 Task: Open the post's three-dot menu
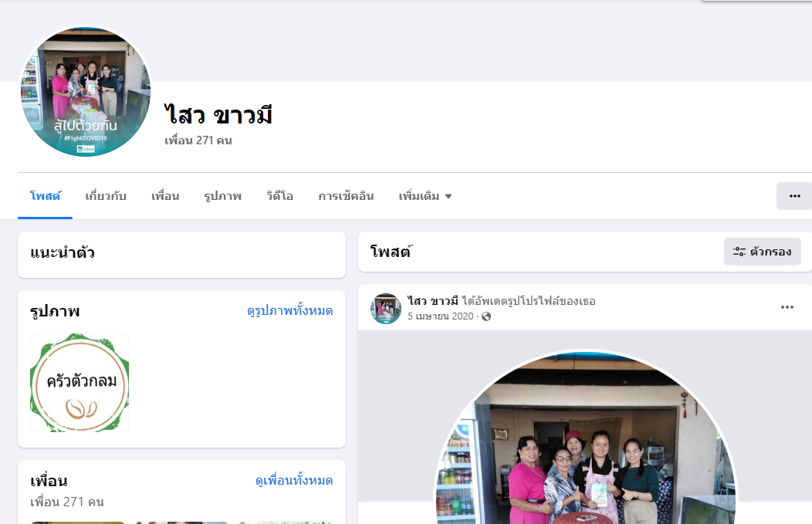pyautogui.click(x=787, y=308)
